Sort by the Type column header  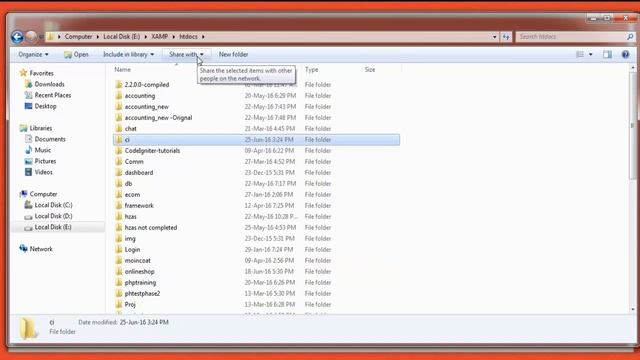(311, 70)
